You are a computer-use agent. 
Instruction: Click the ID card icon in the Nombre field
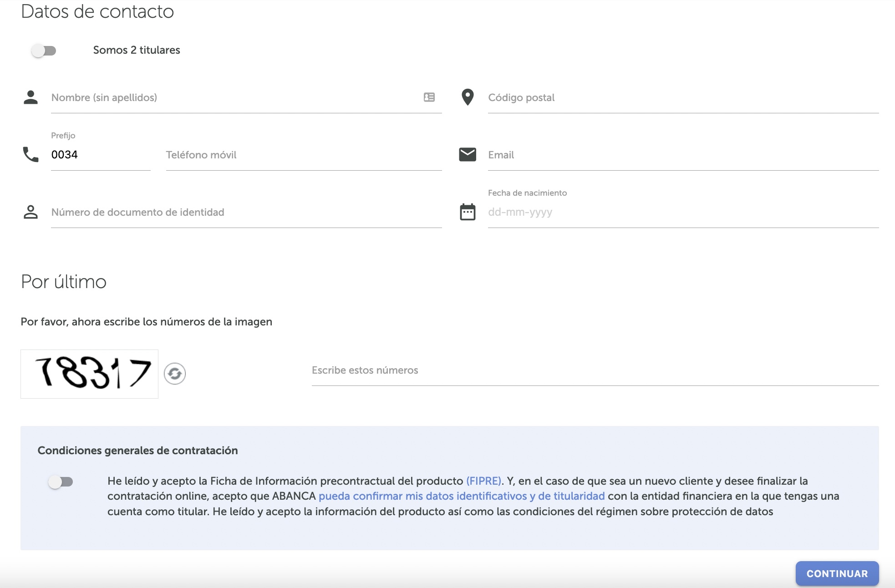click(x=427, y=97)
